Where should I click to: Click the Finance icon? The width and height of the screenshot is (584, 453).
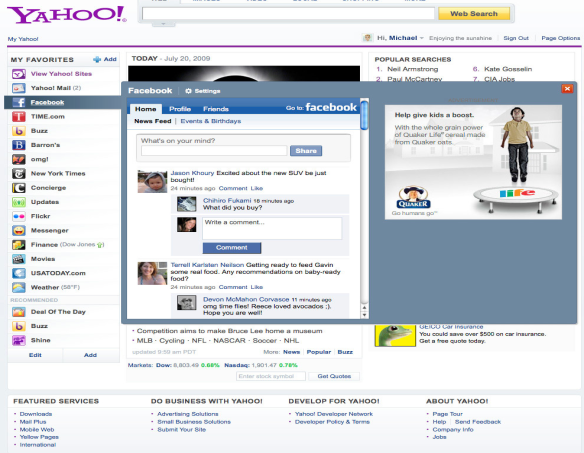click(19, 245)
